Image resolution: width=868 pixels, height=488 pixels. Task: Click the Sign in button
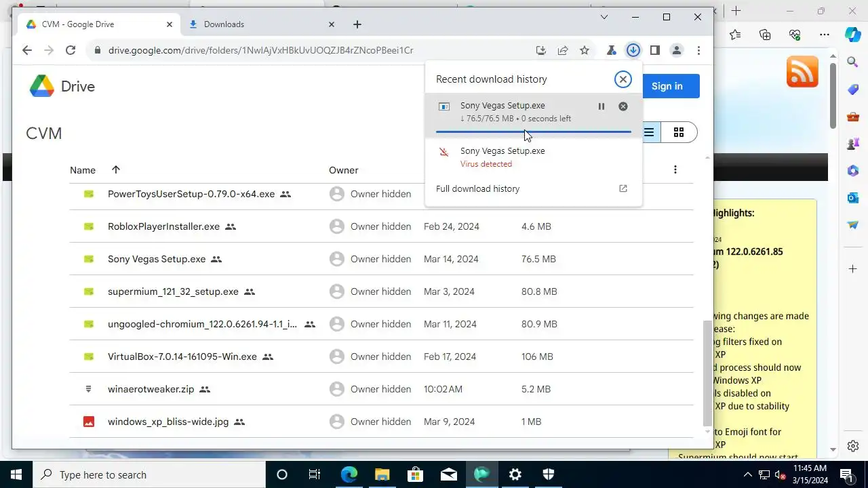point(667,86)
